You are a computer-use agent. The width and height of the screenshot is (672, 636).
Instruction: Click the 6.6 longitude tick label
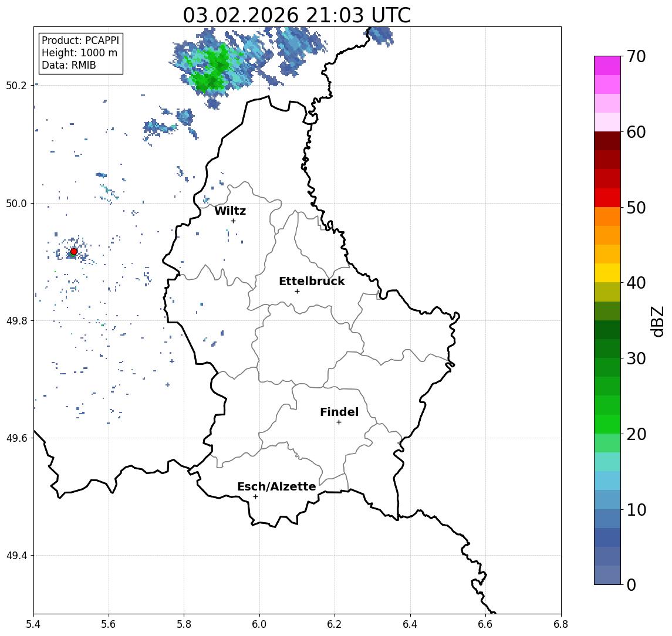coord(485,624)
